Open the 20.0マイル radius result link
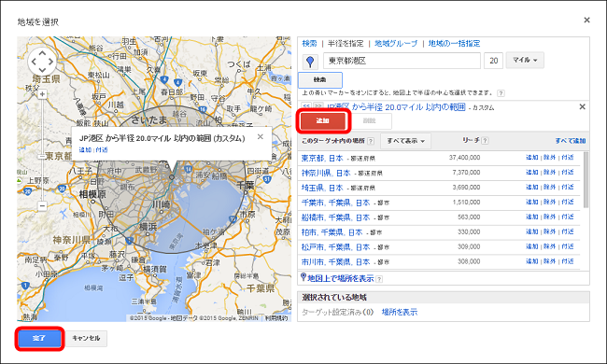 [396, 106]
